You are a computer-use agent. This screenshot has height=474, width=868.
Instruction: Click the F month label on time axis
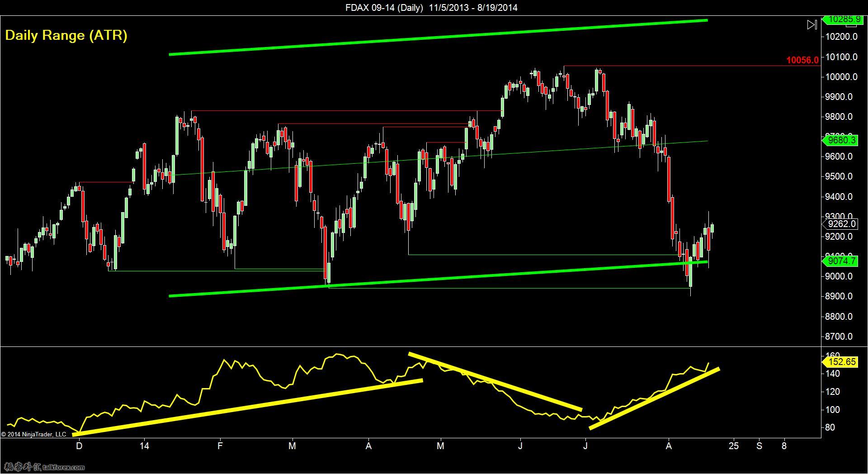[220, 446]
